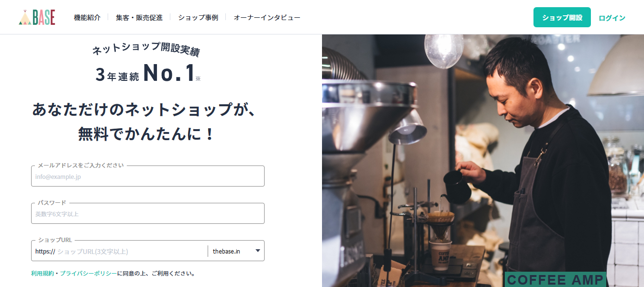Focus the パスワード input field
Screen dimensions: 644x287
[x=148, y=213]
